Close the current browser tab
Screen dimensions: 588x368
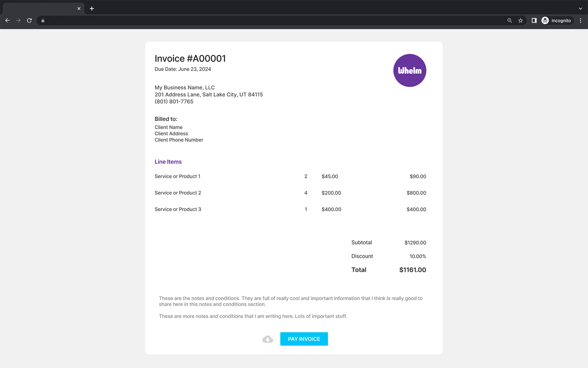tap(79, 9)
